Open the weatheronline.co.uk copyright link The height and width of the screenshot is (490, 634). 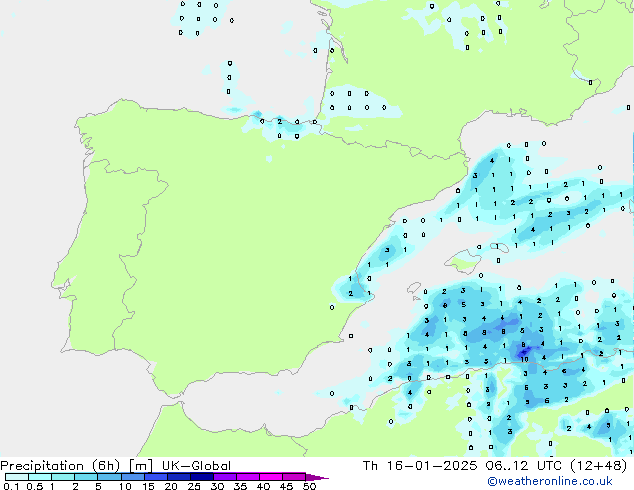tap(550, 481)
